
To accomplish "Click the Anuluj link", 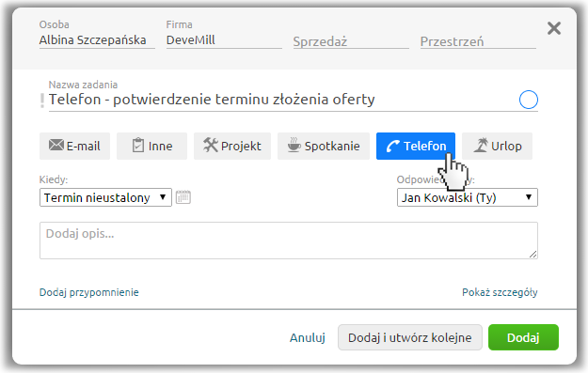I will pyautogui.click(x=308, y=338).
